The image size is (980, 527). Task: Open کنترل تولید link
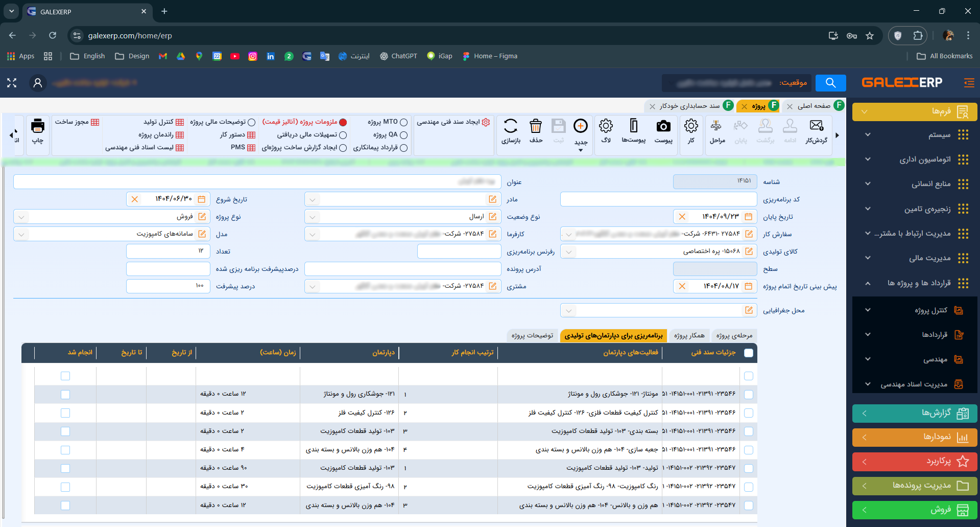click(163, 122)
